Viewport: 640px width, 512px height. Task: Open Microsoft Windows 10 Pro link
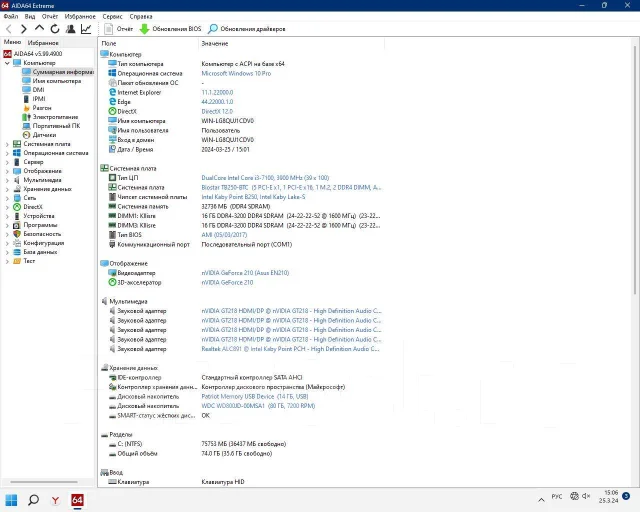(x=236, y=73)
